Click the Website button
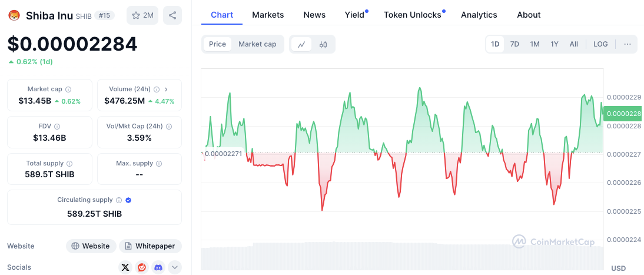644x275 pixels. (91, 246)
